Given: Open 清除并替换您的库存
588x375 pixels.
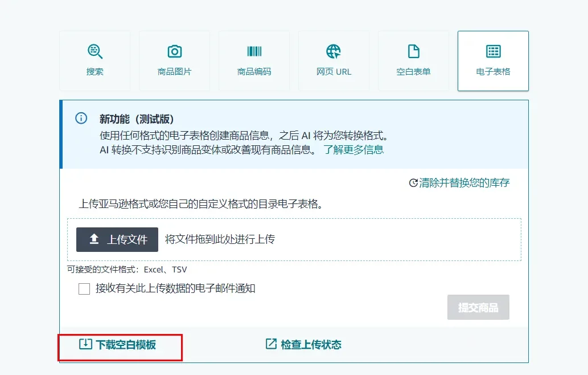Looking at the screenshot, I should coord(464,183).
